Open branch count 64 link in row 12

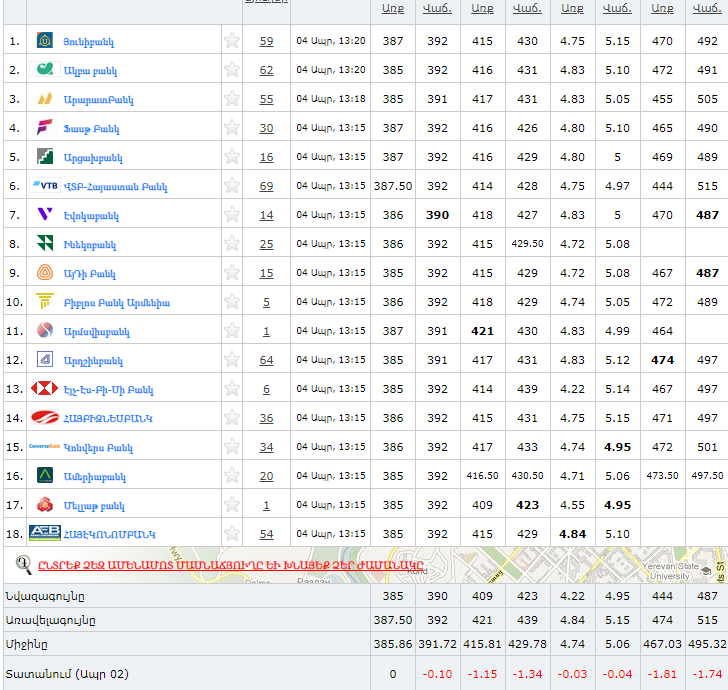pyautogui.click(x=266, y=360)
